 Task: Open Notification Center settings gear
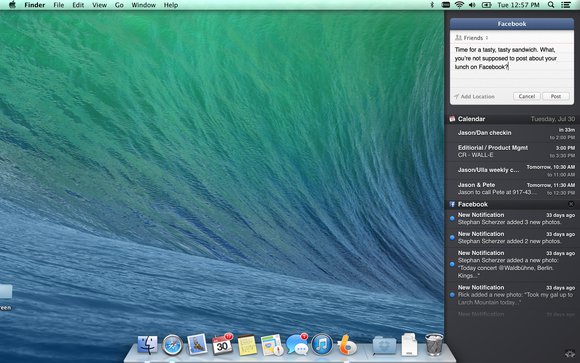[x=570, y=354]
